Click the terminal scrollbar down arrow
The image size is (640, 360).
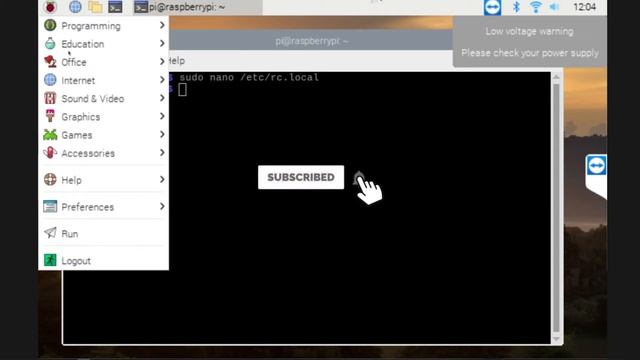pos(556,339)
